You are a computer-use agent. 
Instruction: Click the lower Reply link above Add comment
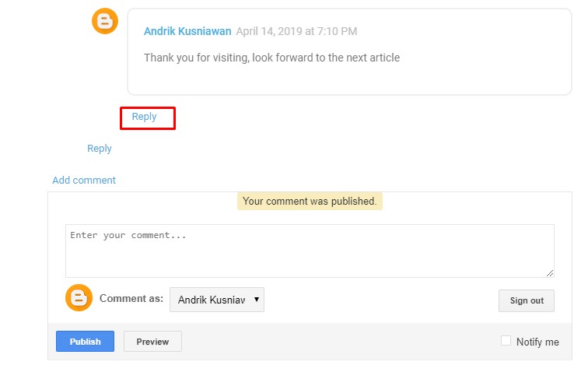coord(99,149)
